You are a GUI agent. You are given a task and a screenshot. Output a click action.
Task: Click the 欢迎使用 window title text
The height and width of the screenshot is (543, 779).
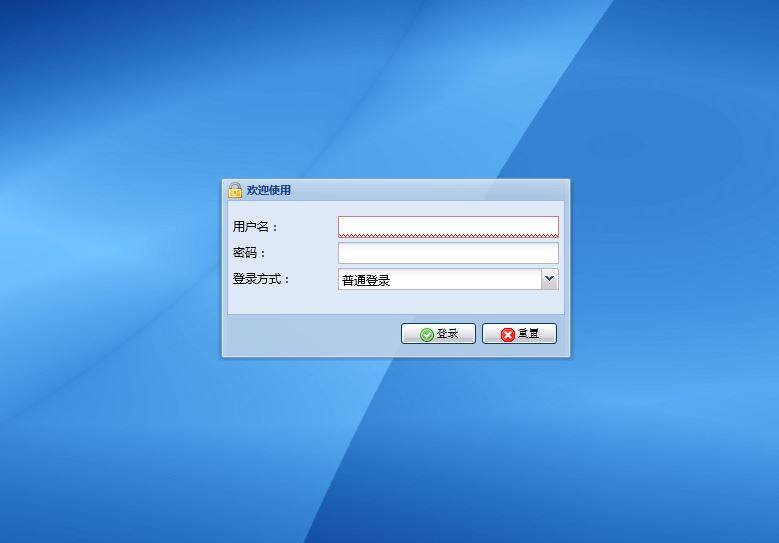pos(269,190)
